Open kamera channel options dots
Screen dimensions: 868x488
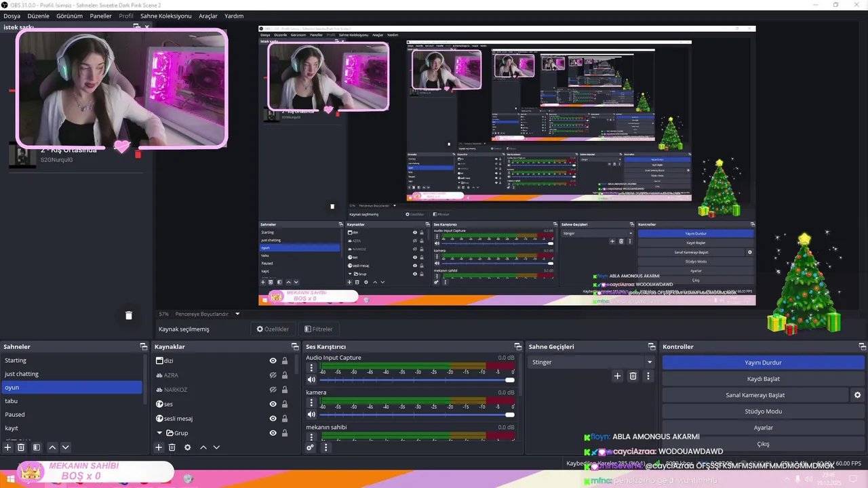[312, 403]
